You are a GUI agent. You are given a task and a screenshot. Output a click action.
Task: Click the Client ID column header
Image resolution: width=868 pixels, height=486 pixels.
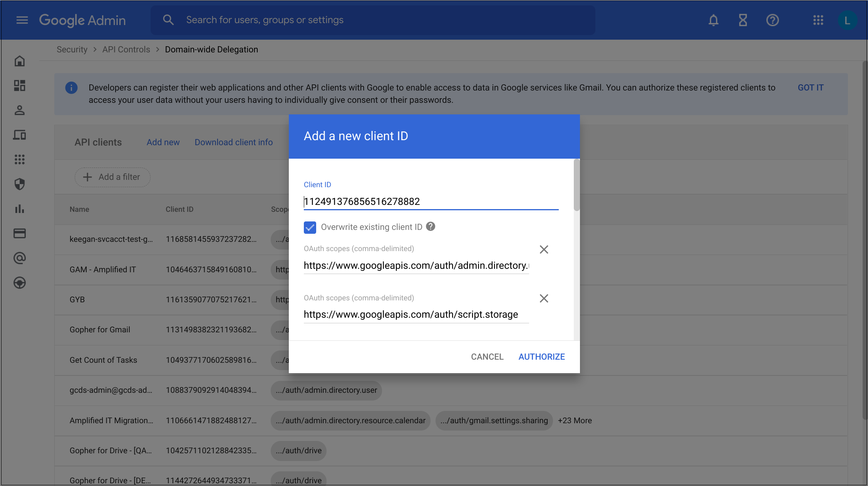click(179, 209)
